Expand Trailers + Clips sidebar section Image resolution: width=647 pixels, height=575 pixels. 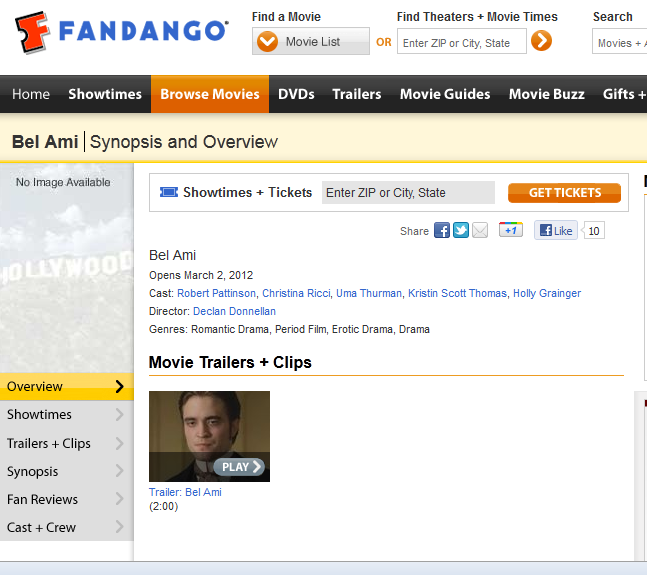click(66, 443)
